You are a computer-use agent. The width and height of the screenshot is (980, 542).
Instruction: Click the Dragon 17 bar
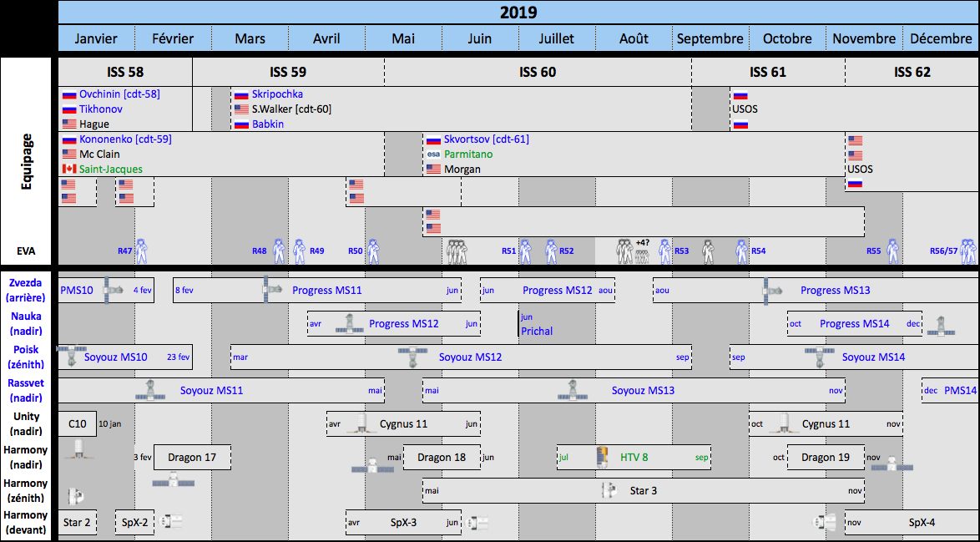click(193, 458)
